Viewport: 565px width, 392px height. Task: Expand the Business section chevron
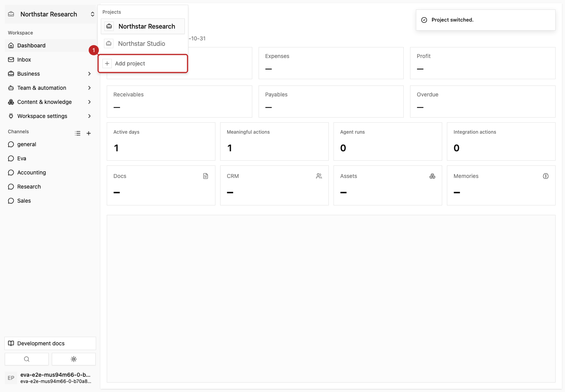coord(89,74)
